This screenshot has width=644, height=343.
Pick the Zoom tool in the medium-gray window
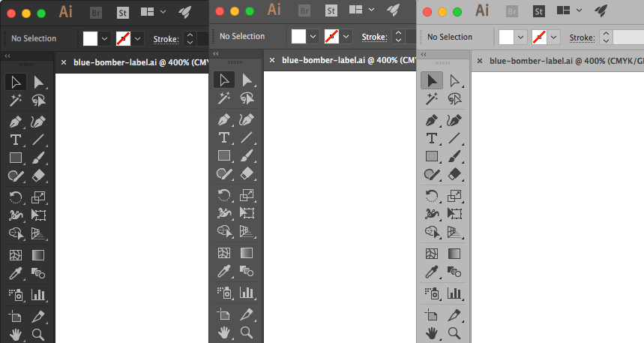(247, 332)
